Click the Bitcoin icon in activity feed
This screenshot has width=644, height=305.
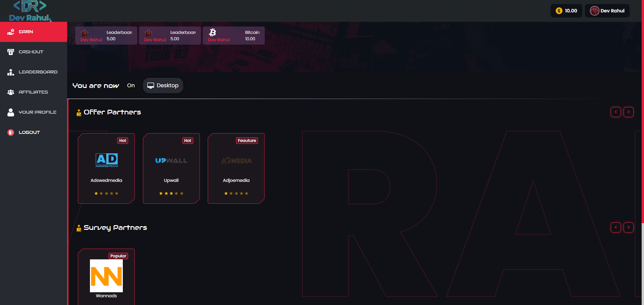pyautogui.click(x=212, y=32)
